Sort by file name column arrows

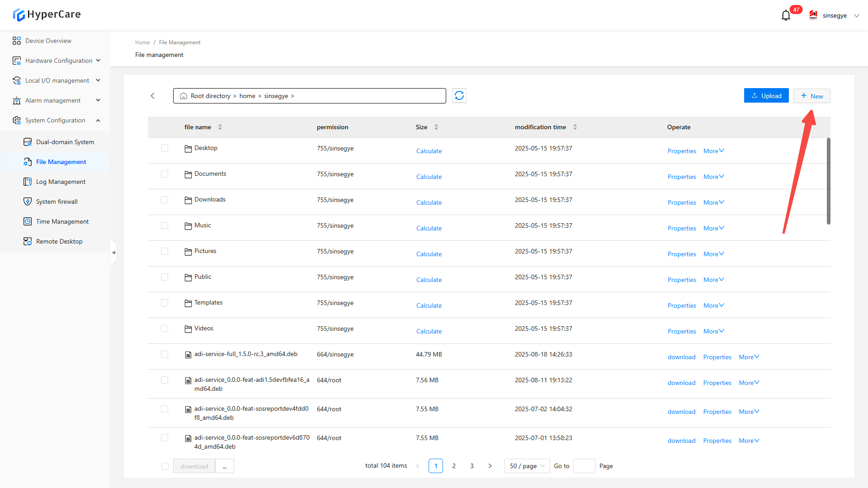coord(220,127)
